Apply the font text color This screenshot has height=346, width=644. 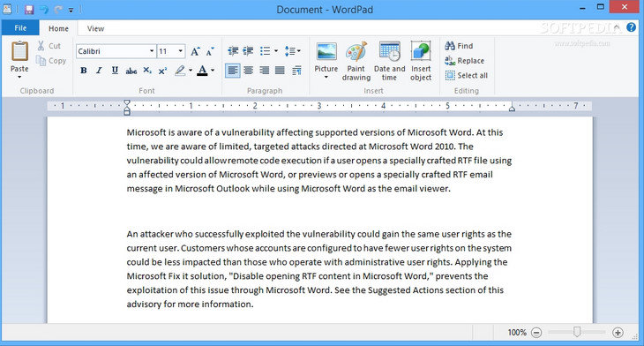click(202, 71)
